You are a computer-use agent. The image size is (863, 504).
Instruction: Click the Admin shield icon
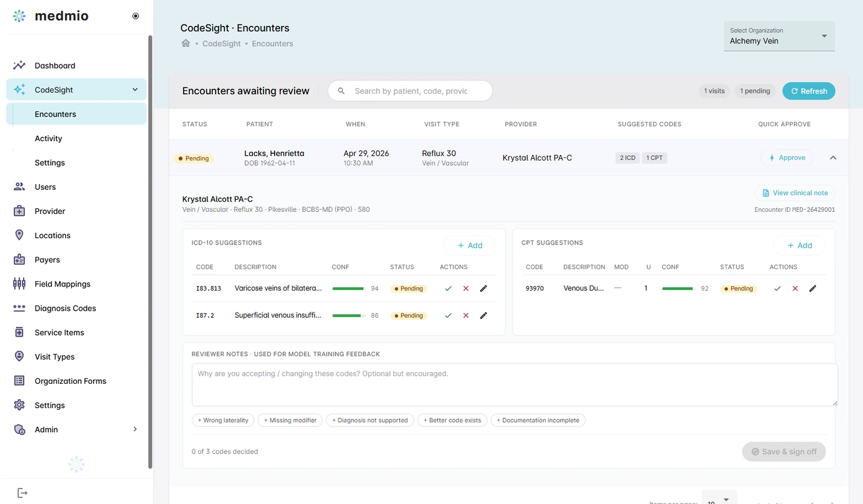[20, 430]
